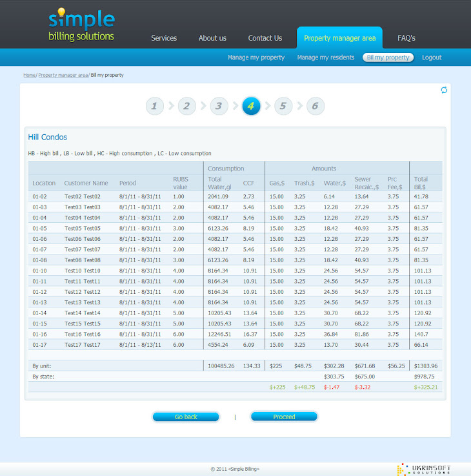
Task: Click the Sewer Recalc.,$ column header
Action: click(x=366, y=183)
